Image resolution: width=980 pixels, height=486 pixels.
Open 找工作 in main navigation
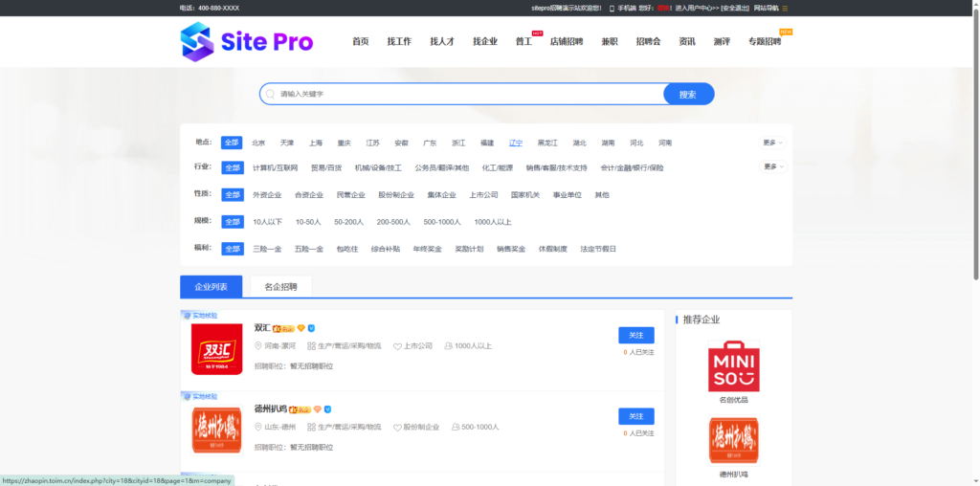click(x=399, y=42)
